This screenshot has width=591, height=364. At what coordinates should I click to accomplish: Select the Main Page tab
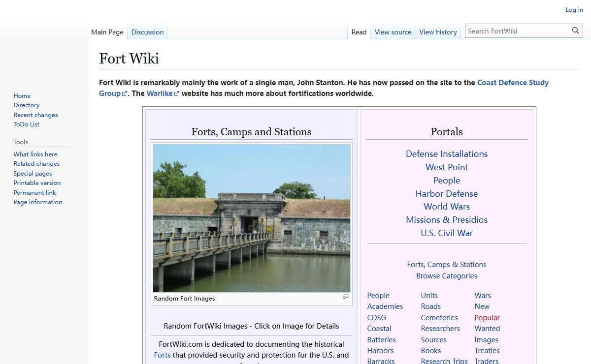click(x=107, y=32)
